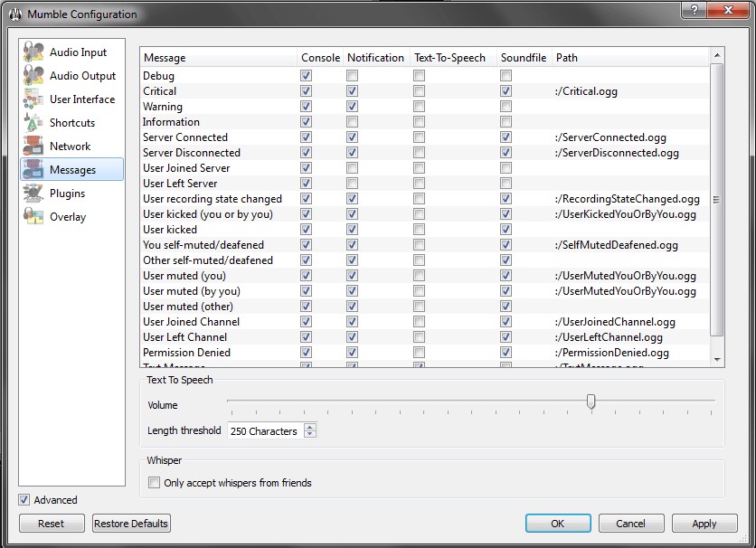The image size is (756, 548).
Task: Click the Messages section icon
Action: (x=33, y=170)
